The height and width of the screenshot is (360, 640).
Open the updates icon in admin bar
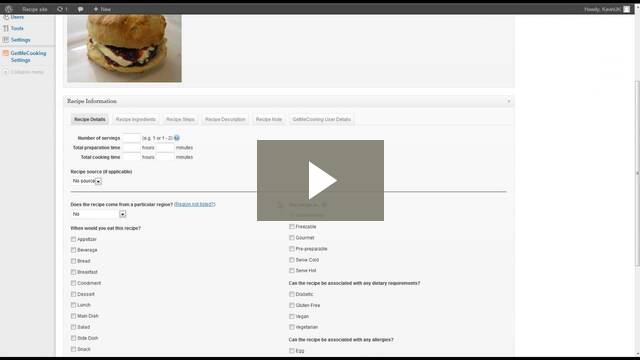(x=60, y=9)
